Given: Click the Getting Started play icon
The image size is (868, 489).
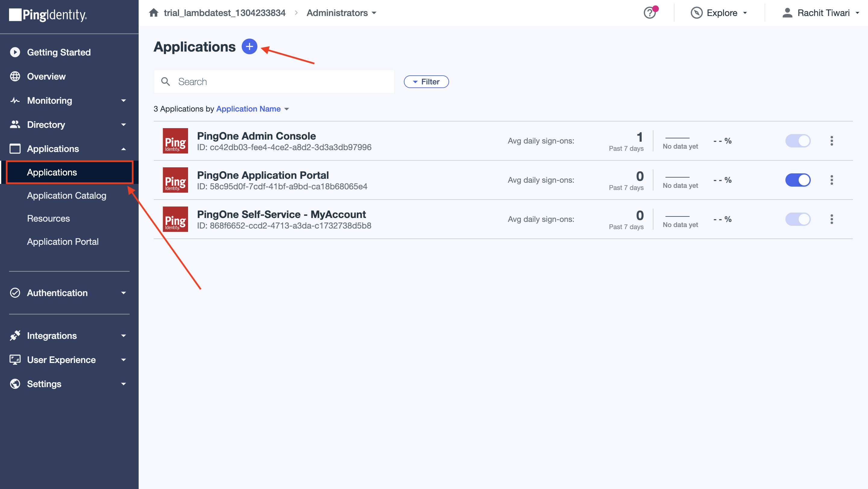Looking at the screenshot, I should click(15, 52).
